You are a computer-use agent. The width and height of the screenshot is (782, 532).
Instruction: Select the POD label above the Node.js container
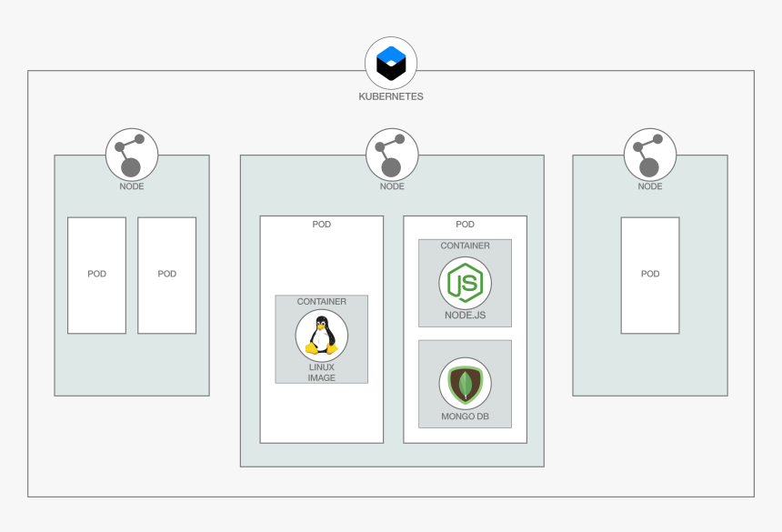click(x=466, y=225)
